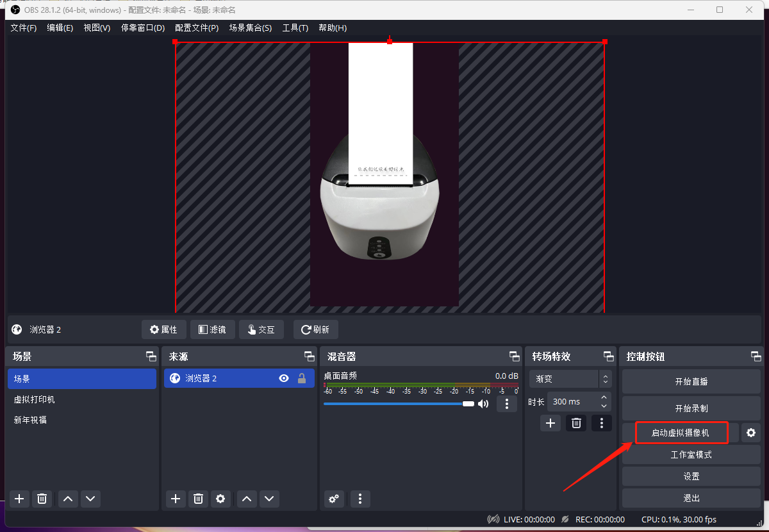Delete the selected source with trash icon
The height and width of the screenshot is (532, 769).
199,499
